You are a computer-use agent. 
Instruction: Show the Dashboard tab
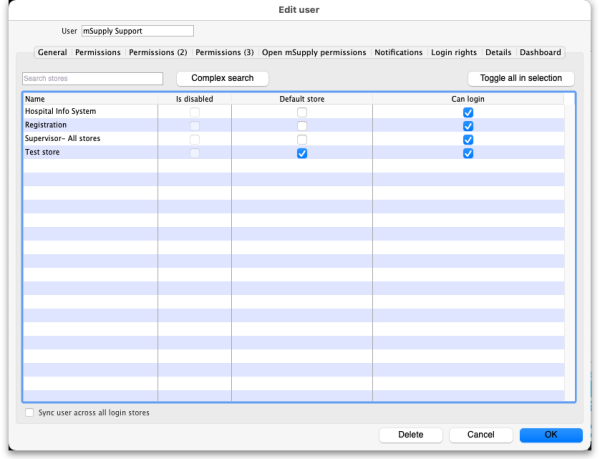coord(540,52)
